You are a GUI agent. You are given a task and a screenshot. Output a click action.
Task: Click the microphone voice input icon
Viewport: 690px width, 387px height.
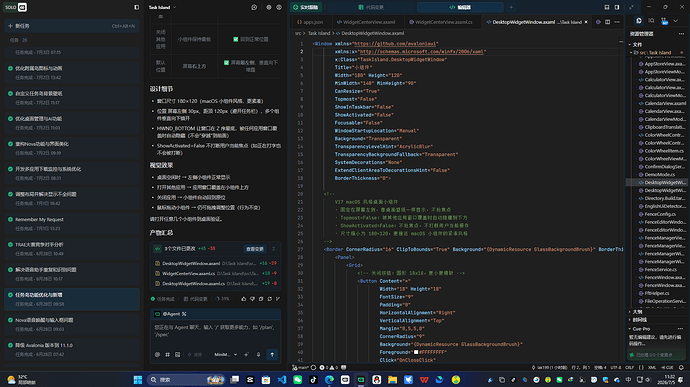[x=258, y=354]
